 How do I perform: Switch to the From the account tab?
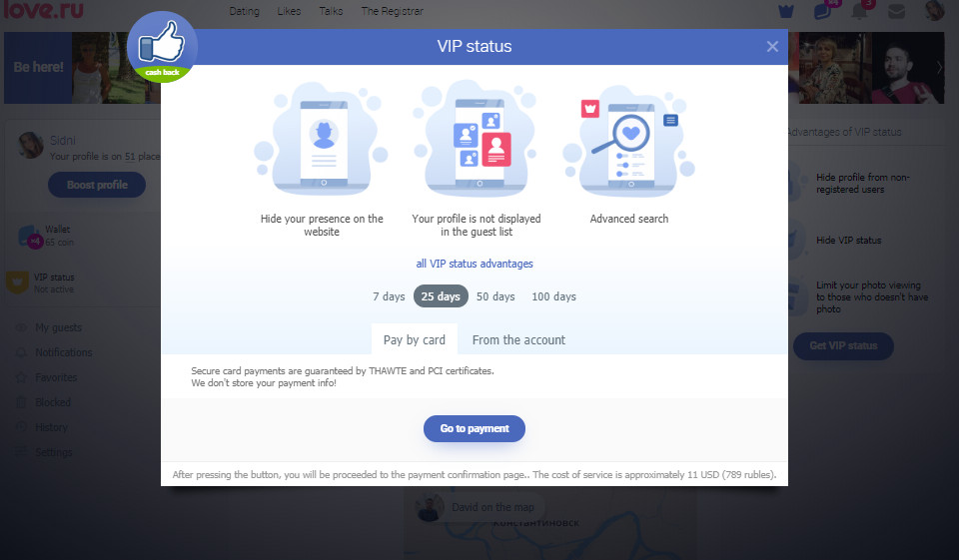point(518,339)
